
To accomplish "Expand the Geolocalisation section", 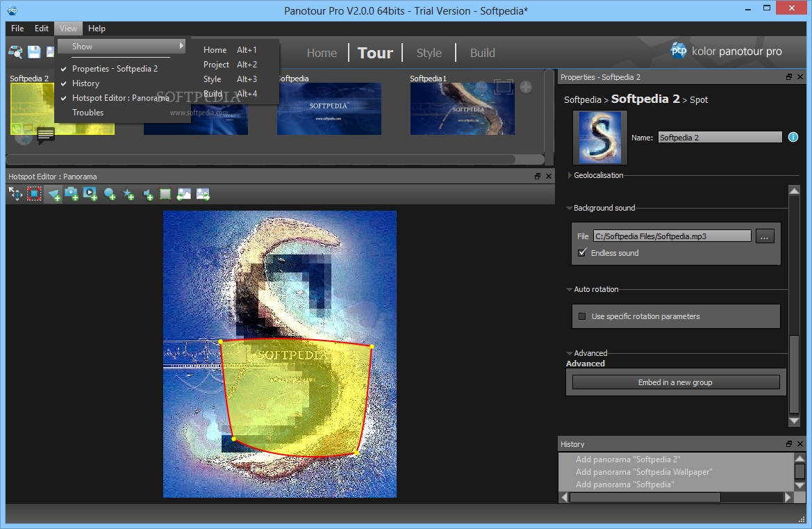I will pos(570,175).
